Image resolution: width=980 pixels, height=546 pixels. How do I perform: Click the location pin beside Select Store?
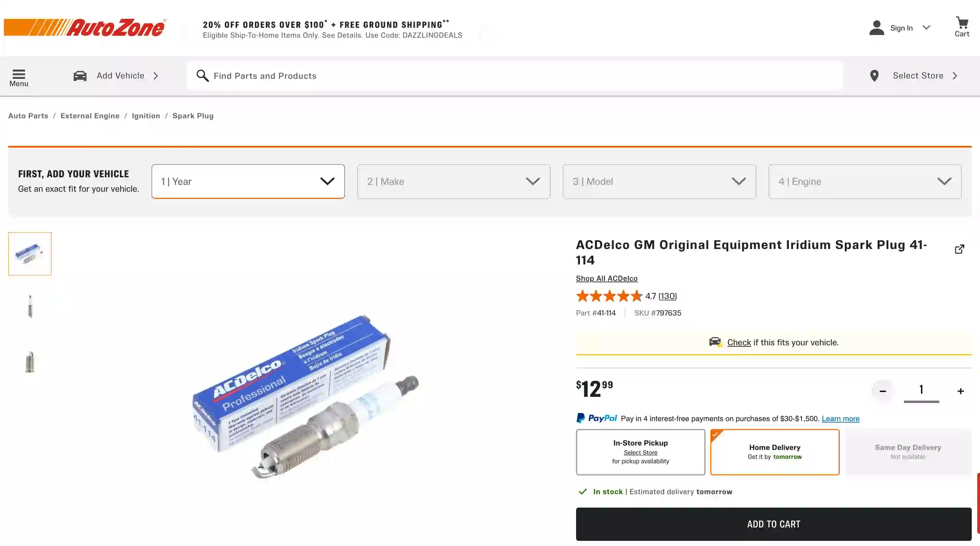[874, 76]
